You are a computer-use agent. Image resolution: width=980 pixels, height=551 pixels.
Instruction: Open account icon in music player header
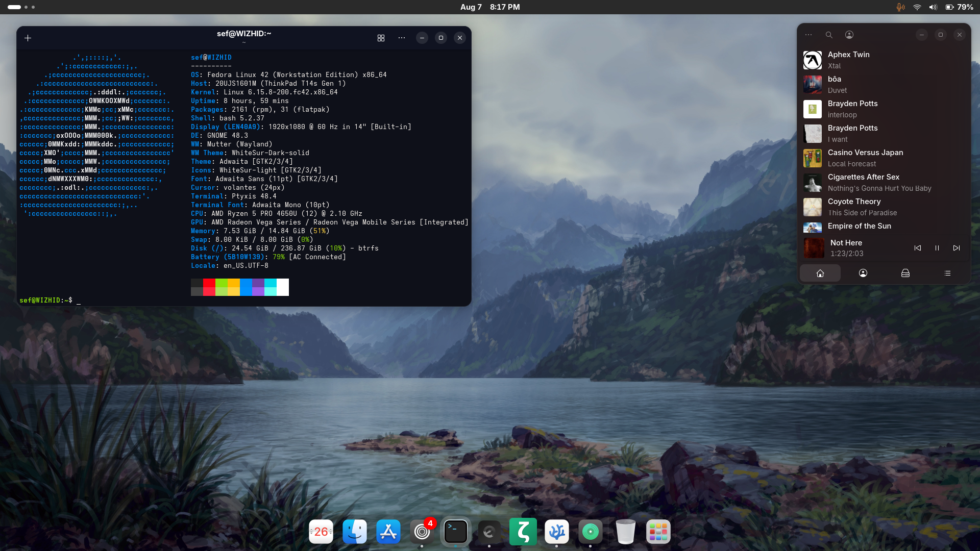coord(849,35)
